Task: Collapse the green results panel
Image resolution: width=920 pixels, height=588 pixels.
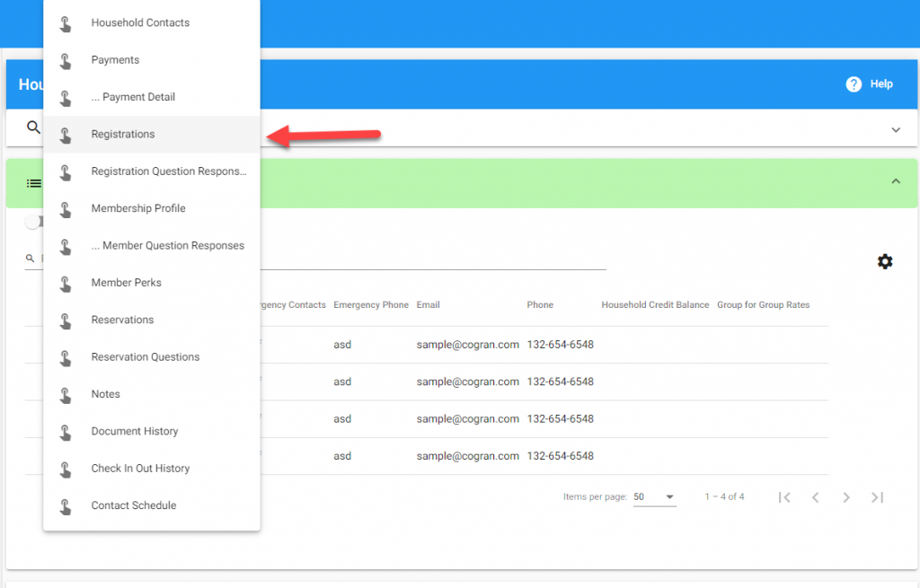Action: pos(895,181)
